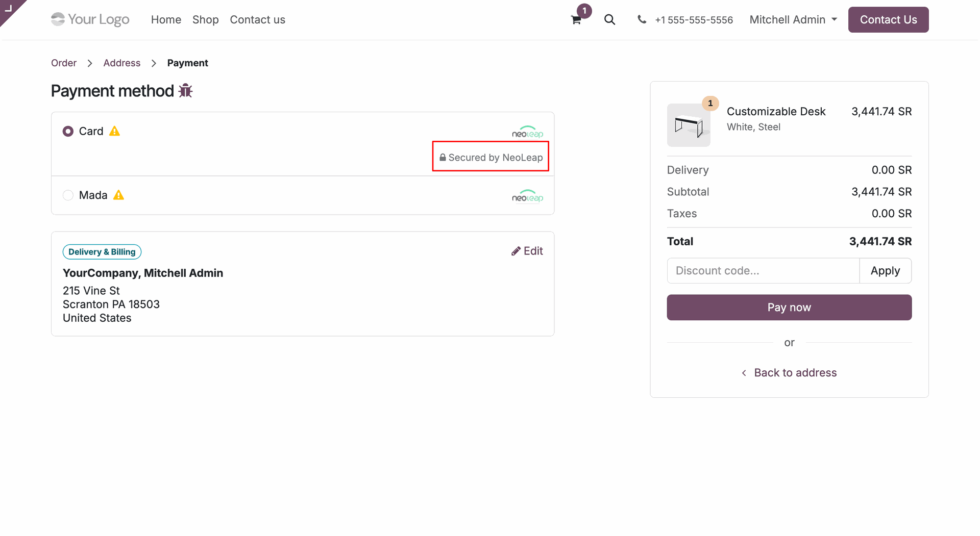This screenshot has width=980, height=536.
Task: Expand the Mitchell Admin user dropdown
Action: [x=793, y=19]
